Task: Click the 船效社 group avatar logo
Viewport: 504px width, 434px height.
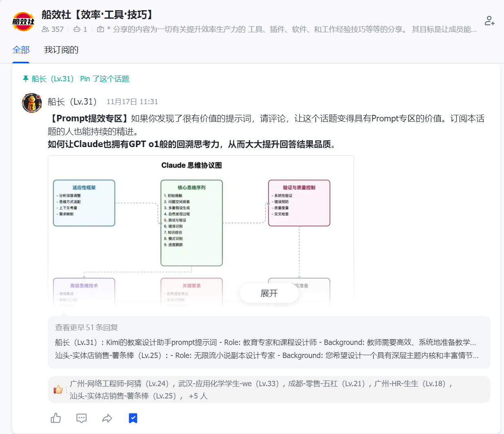Action: point(23,22)
